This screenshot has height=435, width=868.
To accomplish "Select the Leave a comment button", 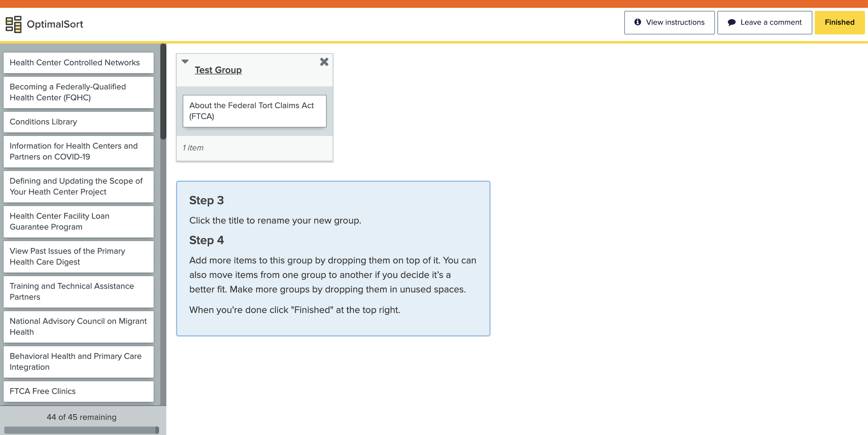I will [764, 23].
